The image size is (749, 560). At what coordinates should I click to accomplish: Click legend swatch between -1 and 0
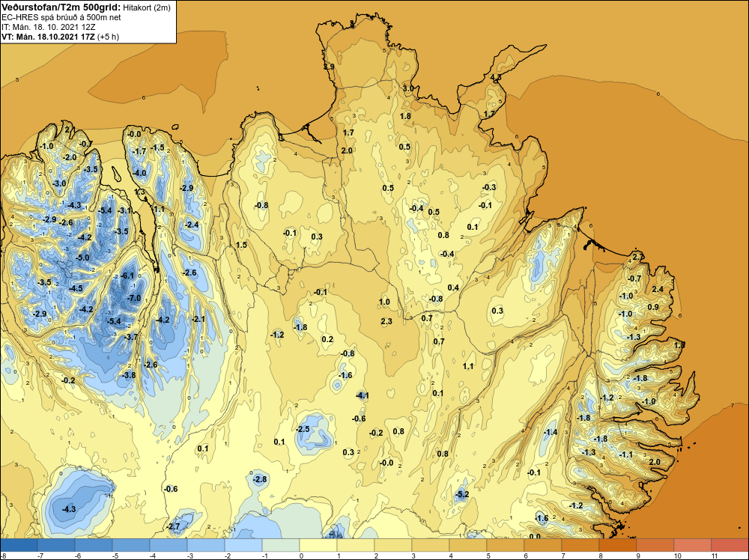(281, 545)
